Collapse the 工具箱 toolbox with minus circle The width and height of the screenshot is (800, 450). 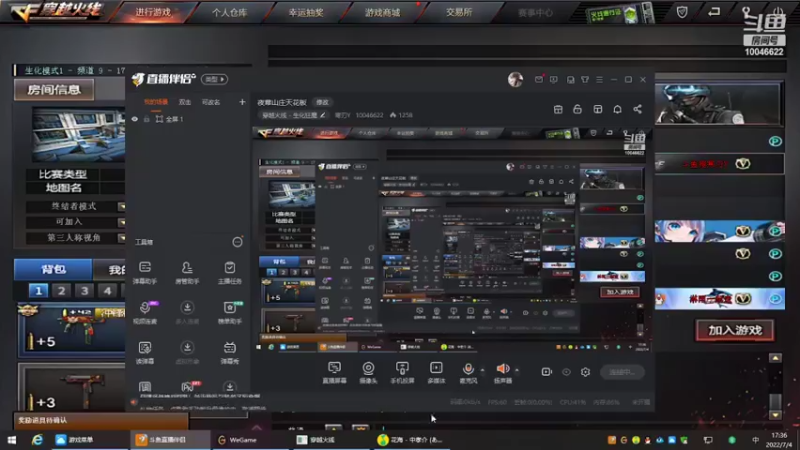(x=237, y=242)
